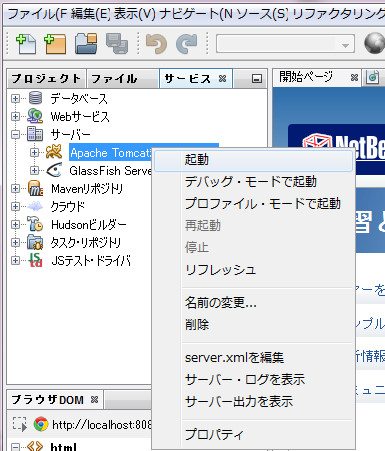Click the JSテスト・ドライバ icon
This screenshot has height=451, width=385.
pyautogui.click(x=35, y=260)
